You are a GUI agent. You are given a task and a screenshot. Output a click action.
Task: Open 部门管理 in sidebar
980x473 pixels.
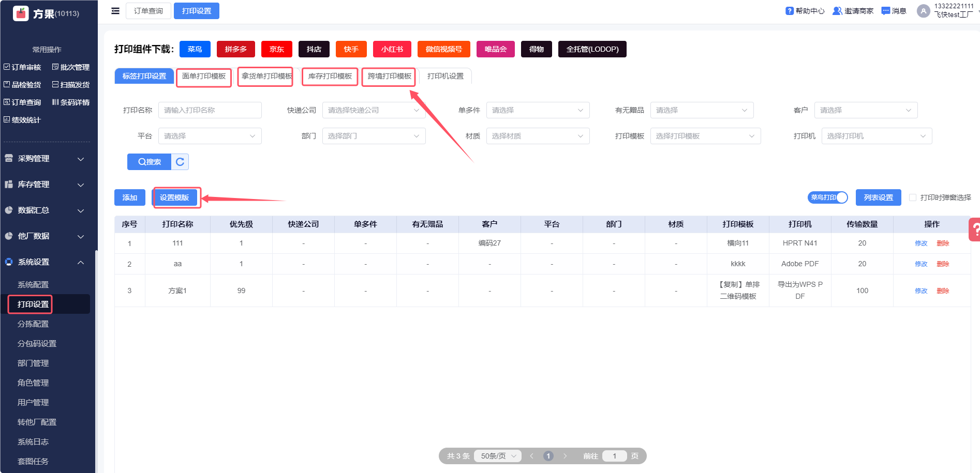point(33,363)
